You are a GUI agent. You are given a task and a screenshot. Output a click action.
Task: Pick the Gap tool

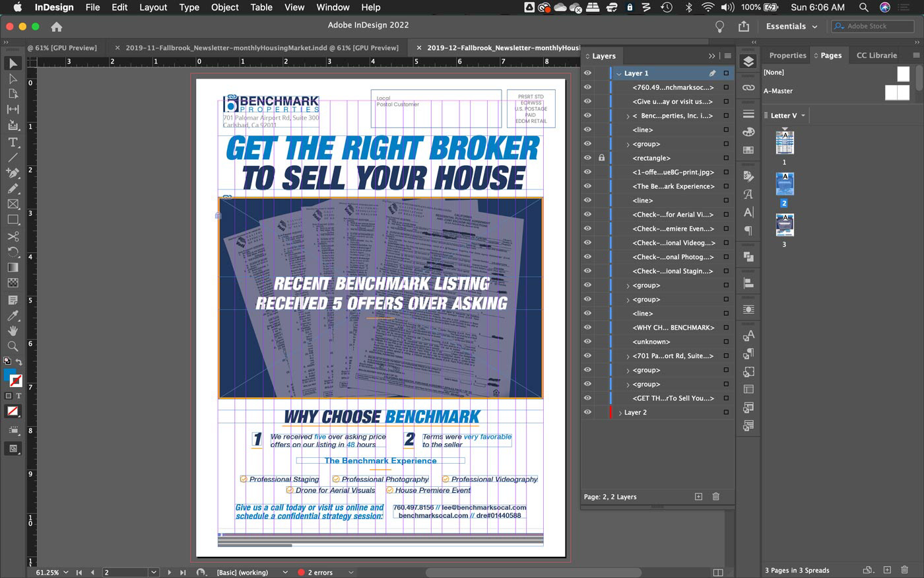[x=13, y=110]
